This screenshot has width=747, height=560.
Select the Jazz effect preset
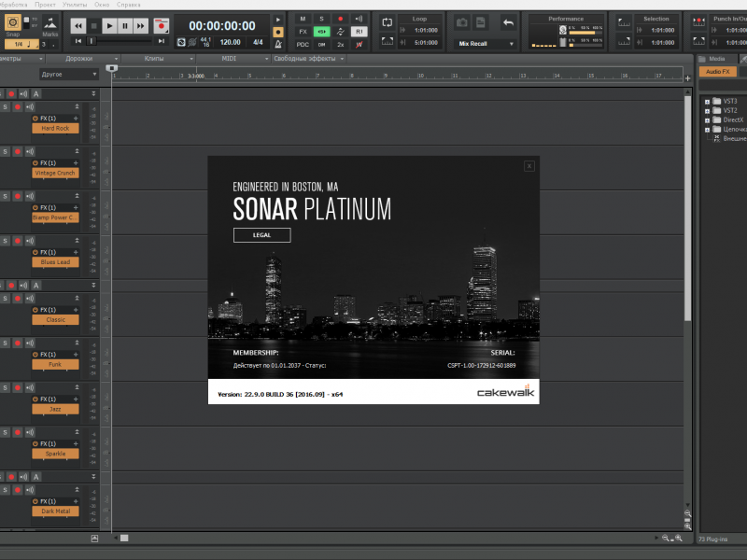pyautogui.click(x=55, y=410)
